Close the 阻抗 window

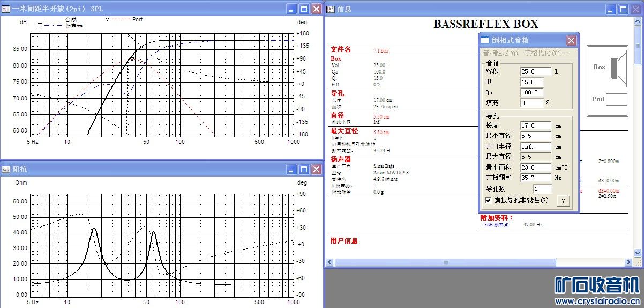[316, 170]
